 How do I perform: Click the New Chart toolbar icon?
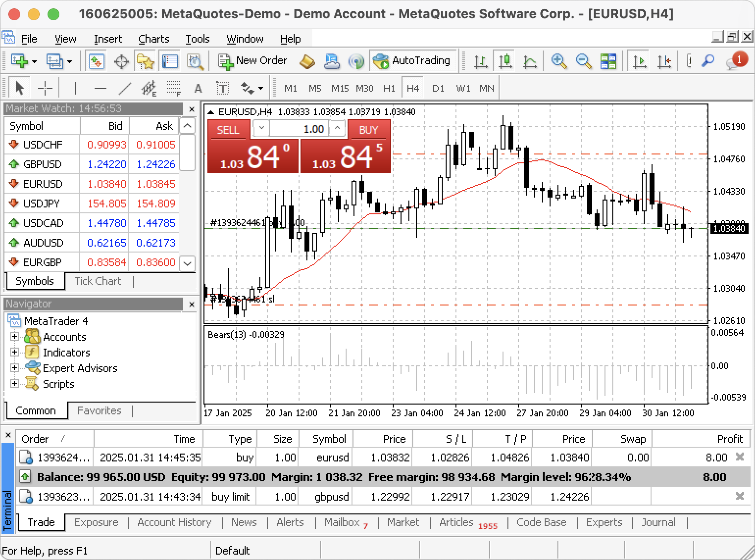[20, 61]
